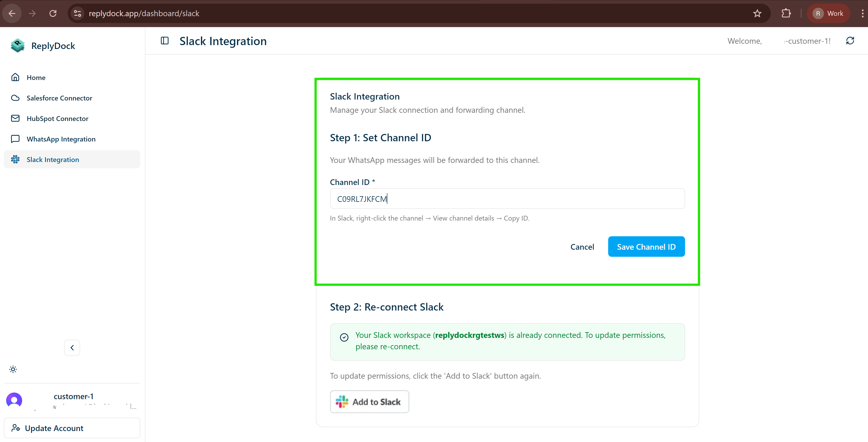Screen dimensions: 868x442
Task: Click the ReplyDock logo icon
Action: point(18,45)
